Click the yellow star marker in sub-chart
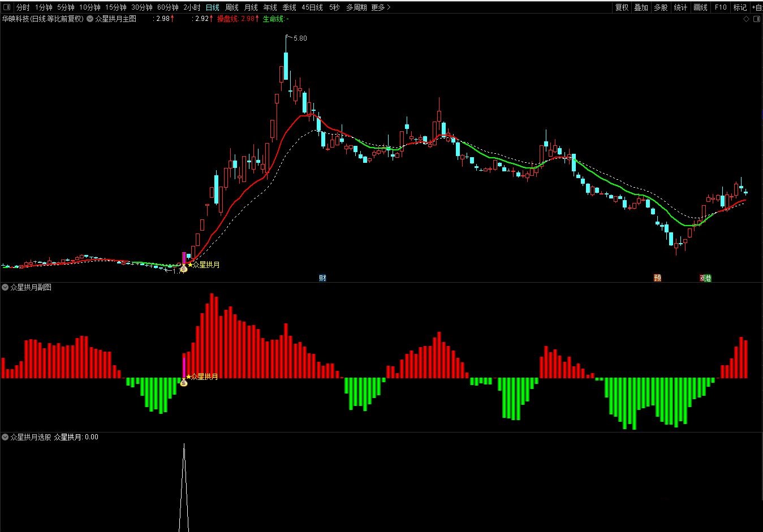The image size is (763, 532). point(188,376)
